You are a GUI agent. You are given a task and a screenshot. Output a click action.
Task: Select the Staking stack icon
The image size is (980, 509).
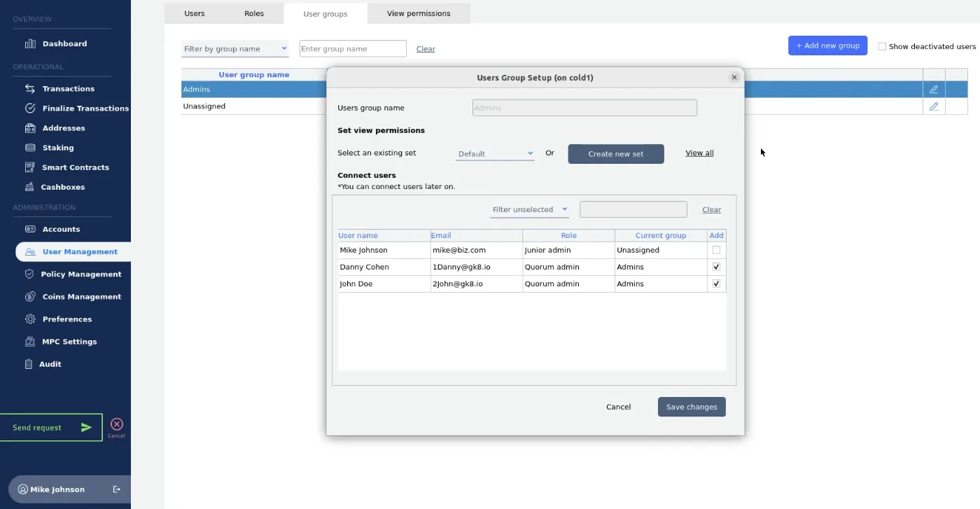pyautogui.click(x=30, y=148)
